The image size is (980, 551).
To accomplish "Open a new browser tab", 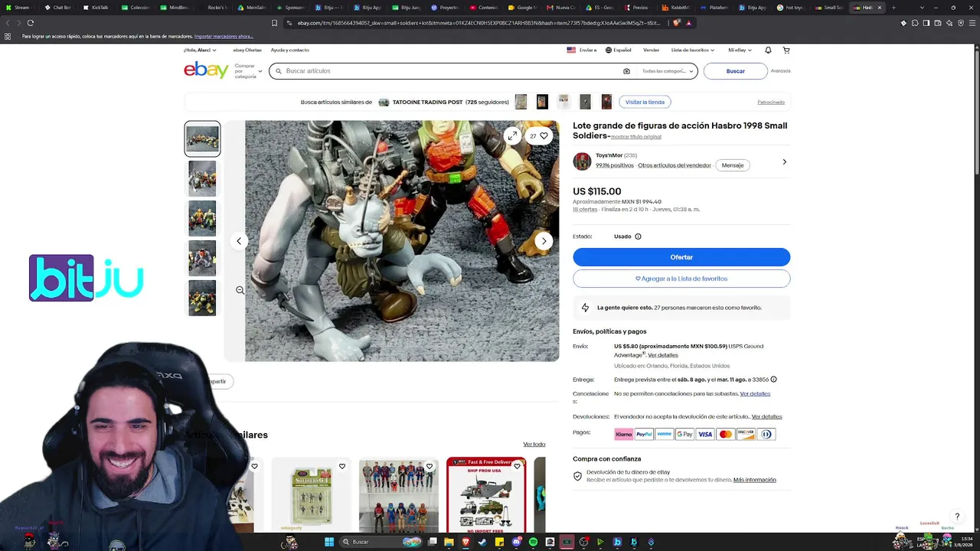I will pos(893,8).
